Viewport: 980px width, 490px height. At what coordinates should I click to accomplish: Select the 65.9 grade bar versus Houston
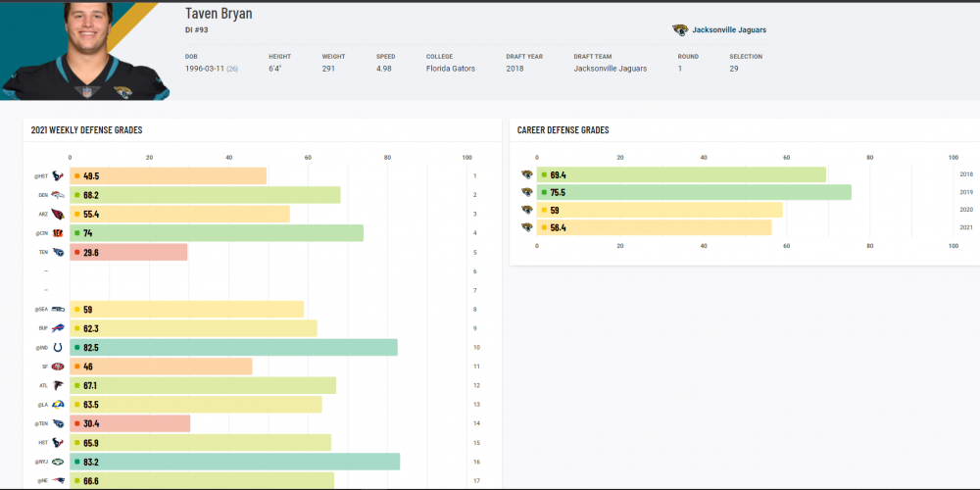[201, 443]
